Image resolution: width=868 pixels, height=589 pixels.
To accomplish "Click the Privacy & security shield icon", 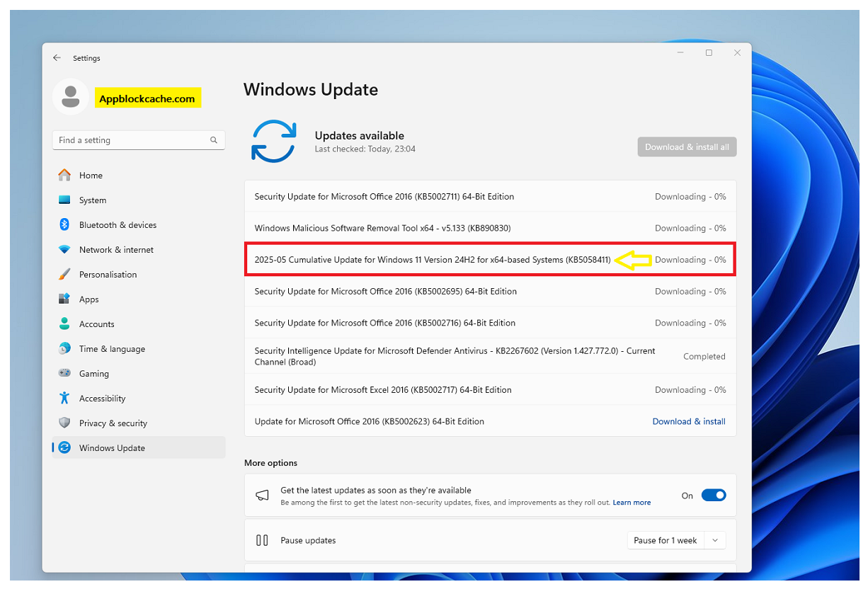I will point(64,423).
